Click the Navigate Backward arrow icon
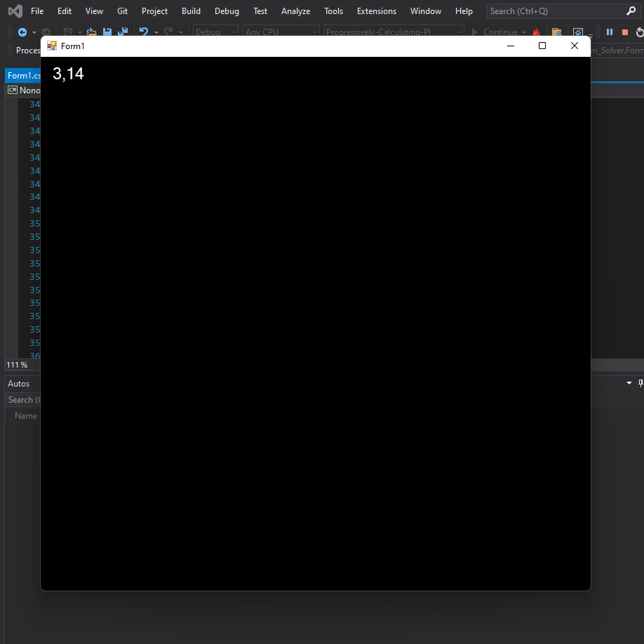 [x=23, y=32]
